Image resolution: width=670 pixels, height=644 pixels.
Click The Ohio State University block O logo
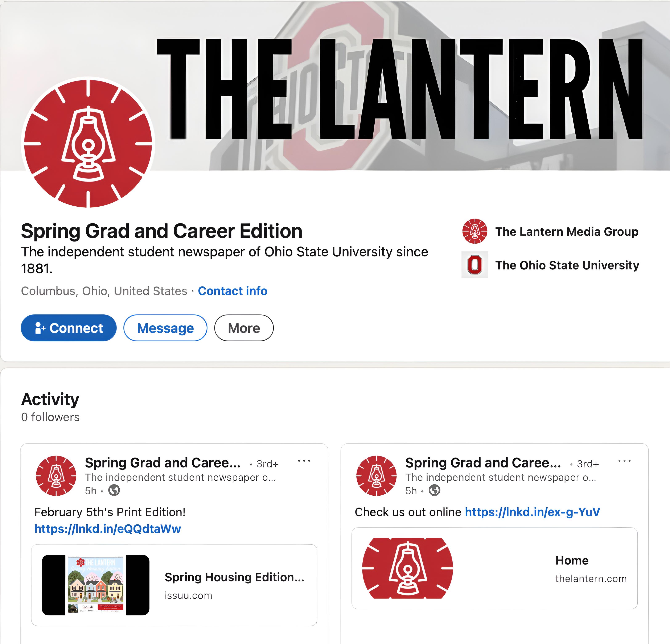[474, 265]
